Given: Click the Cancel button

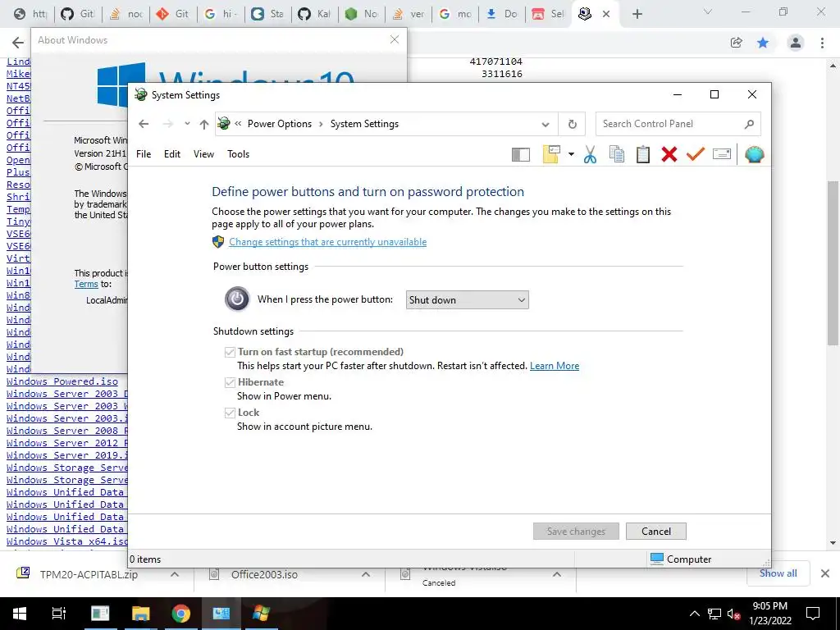Looking at the screenshot, I should 655,532.
